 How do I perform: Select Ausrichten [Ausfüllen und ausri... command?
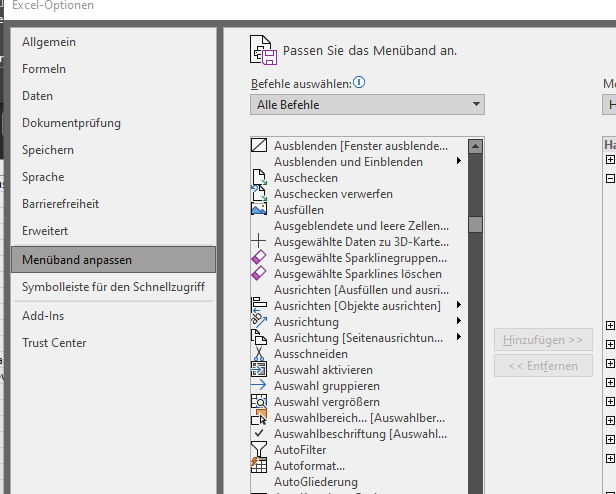[359, 290]
